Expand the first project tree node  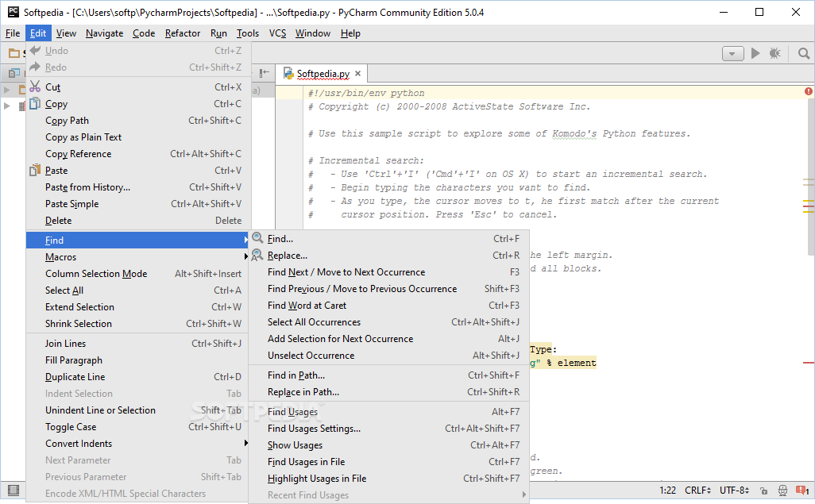[7, 90]
